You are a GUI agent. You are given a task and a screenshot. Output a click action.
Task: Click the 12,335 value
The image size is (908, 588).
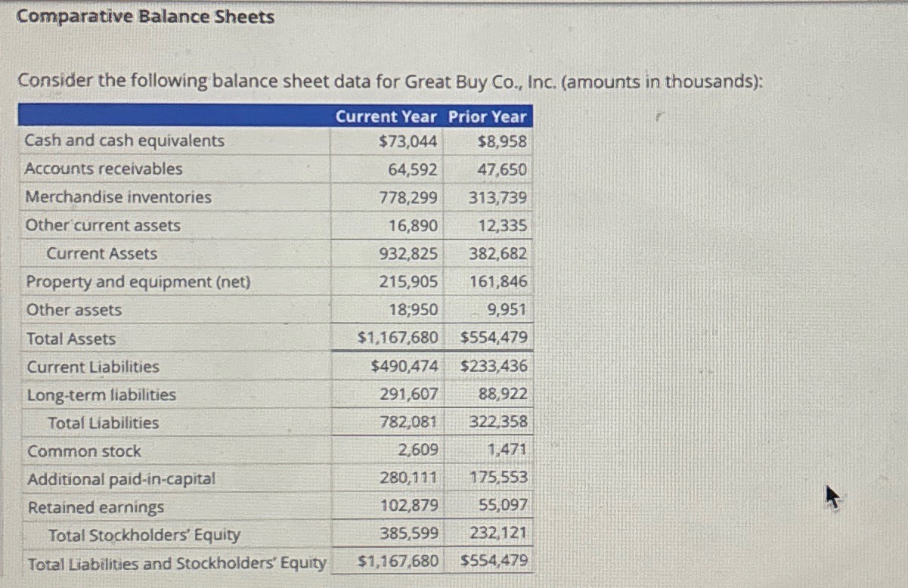(x=503, y=226)
